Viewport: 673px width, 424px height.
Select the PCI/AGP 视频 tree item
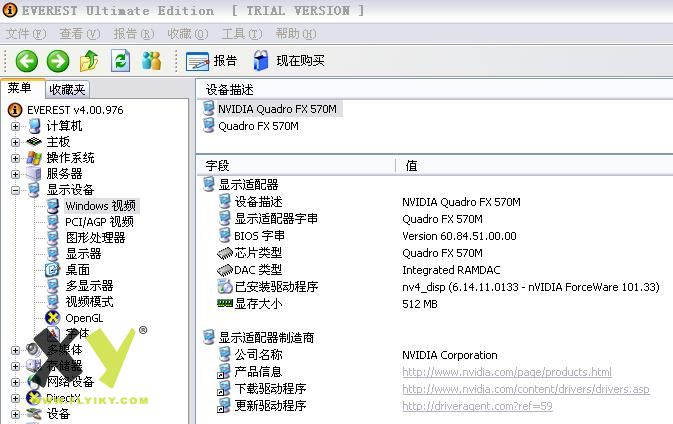tap(100, 222)
